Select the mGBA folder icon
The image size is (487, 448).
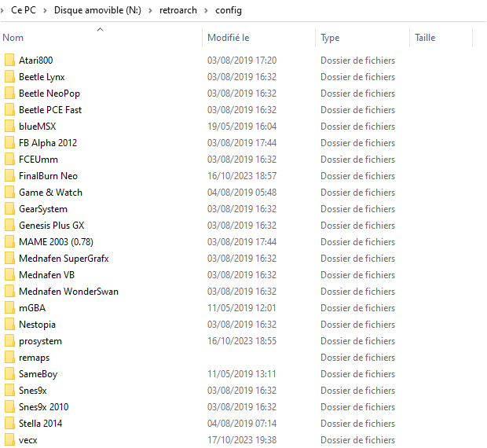coord(9,308)
